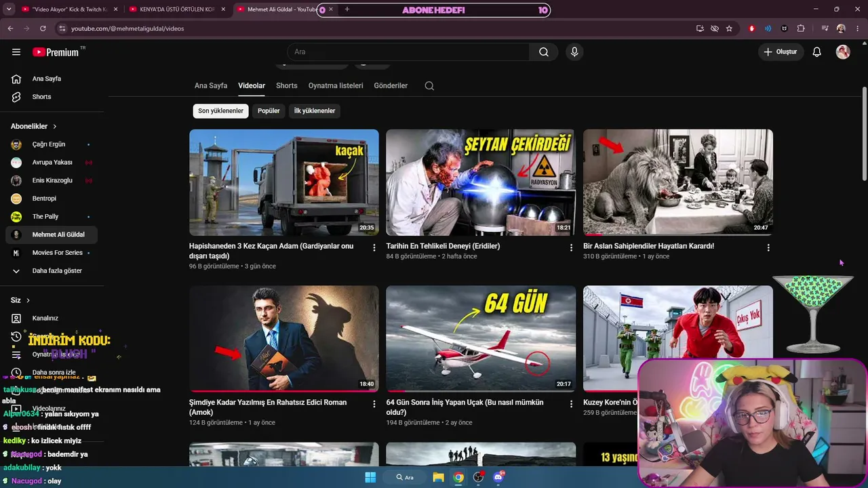Search within the channel using magnifier icon
The width and height of the screenshot is (868, 488).
tap(429, 86)
